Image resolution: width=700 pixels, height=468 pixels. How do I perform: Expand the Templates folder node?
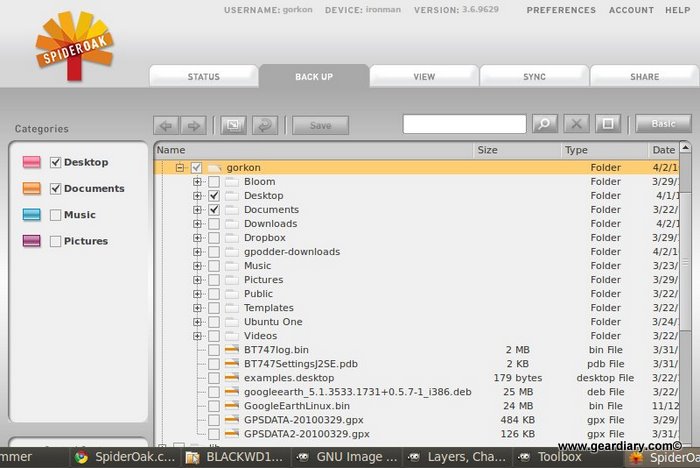(x=197, y=308)
